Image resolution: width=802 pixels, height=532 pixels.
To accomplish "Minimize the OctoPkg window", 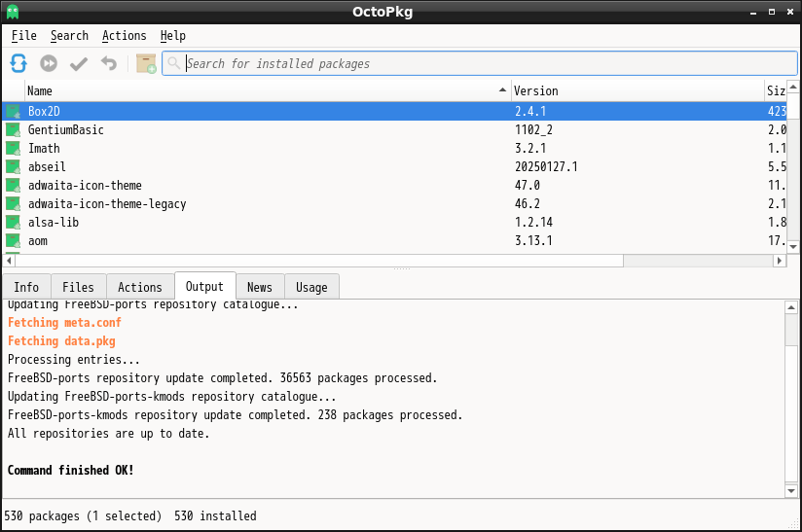I will coord(753,12).
